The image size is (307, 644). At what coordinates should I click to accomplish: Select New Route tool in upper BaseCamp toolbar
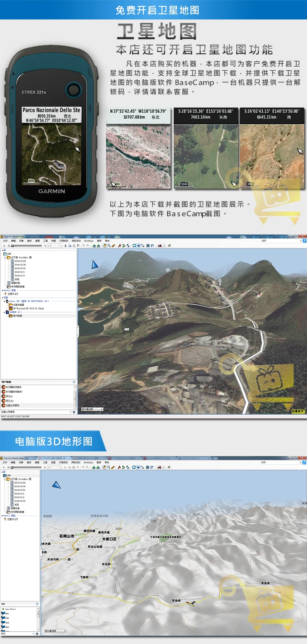[x=124, y=246]
